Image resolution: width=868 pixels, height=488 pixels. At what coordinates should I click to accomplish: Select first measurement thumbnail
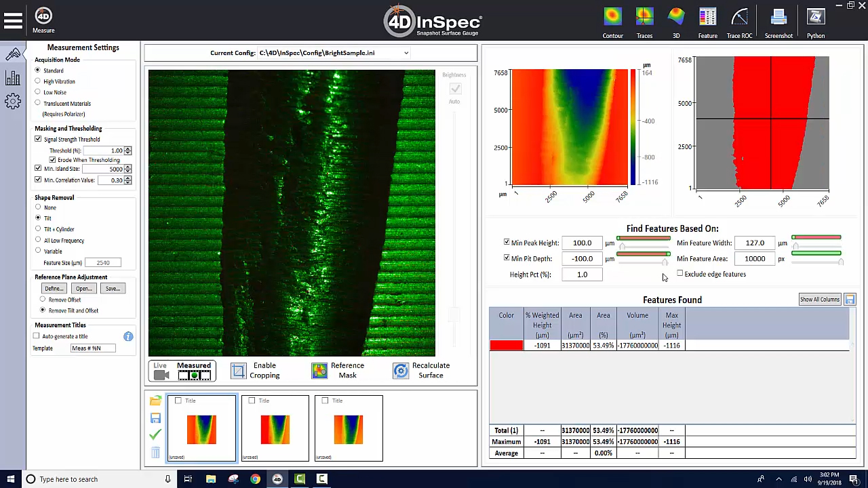[x=202, y=428]
